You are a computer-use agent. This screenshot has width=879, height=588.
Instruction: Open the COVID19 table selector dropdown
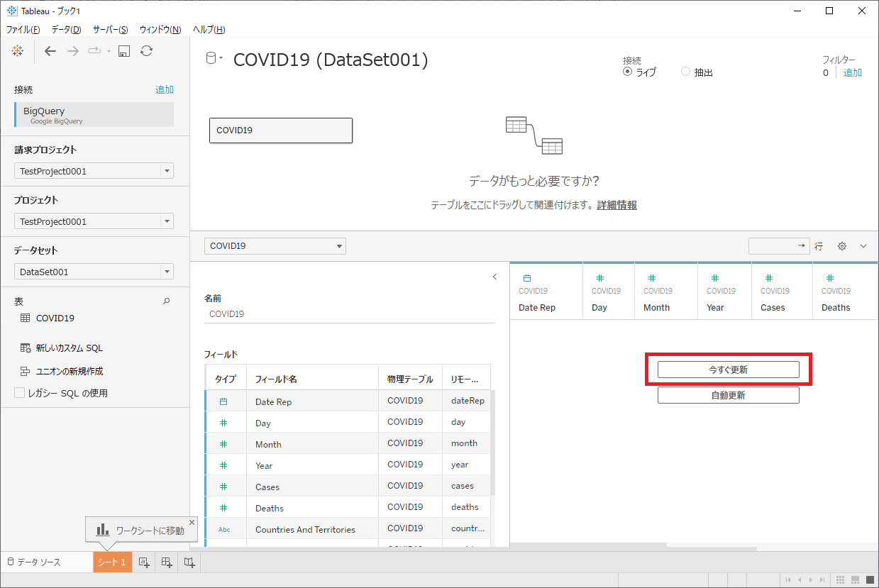pyautogui.click(x=275, y=246)
